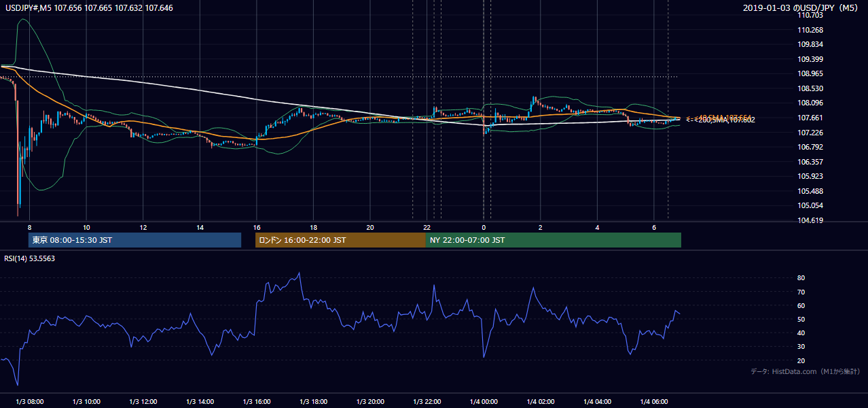
Task: Click price level 106.792 on the axis
Action: point(810,147)
